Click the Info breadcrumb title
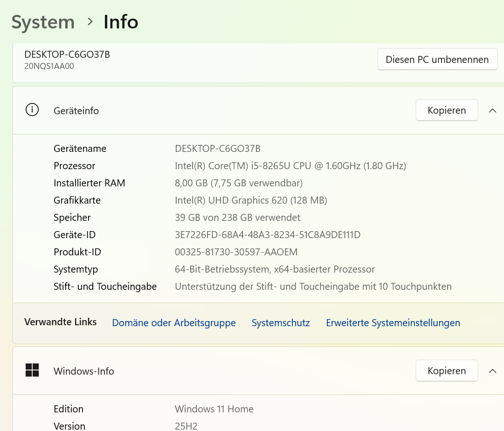Viewport: 504px width, 431px height. 121,22
